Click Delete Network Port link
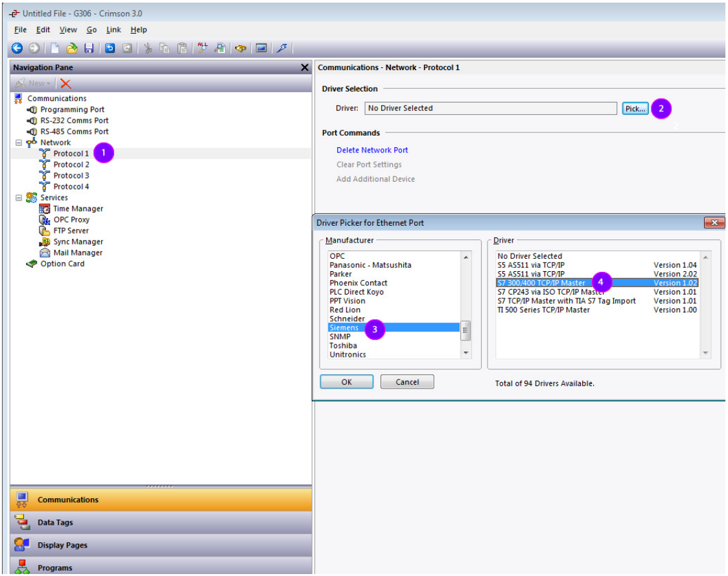728x576 pixels. (x=372, y=150)
